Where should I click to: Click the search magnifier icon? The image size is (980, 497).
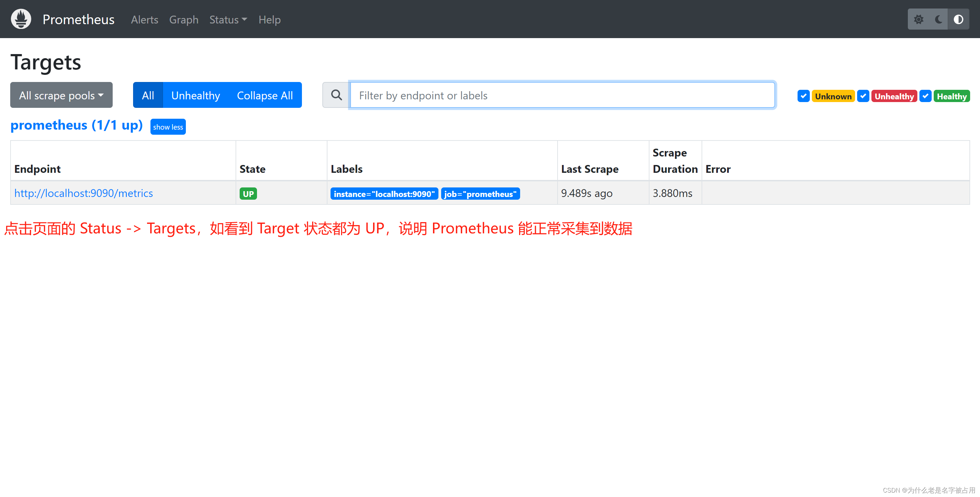[336, 95]
